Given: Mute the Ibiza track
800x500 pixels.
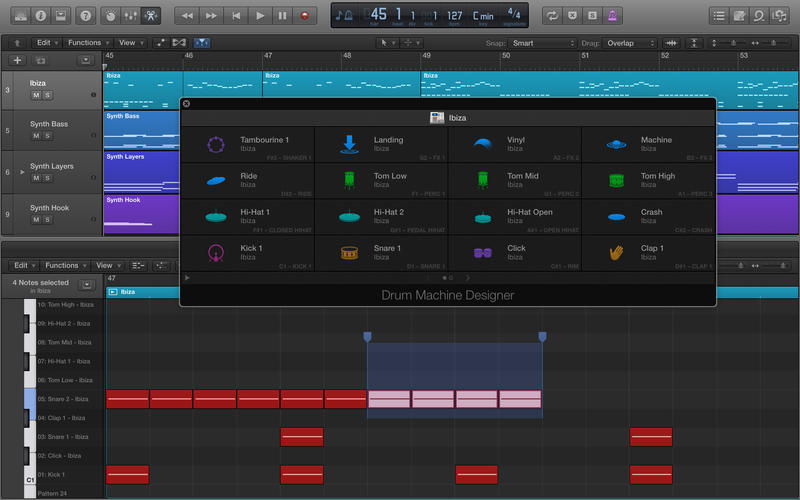Looking at the screenshot, I should [x=36, y=95].
